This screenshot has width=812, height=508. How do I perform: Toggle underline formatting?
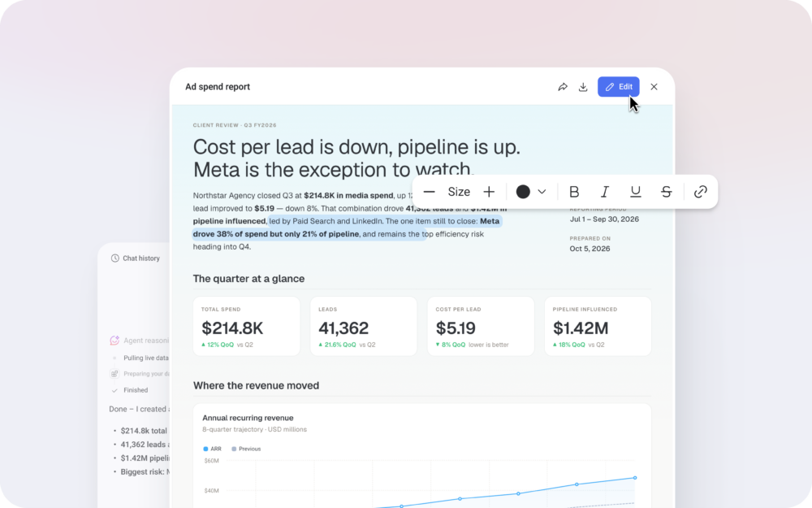pyautogui.click(x=636, y=192)
